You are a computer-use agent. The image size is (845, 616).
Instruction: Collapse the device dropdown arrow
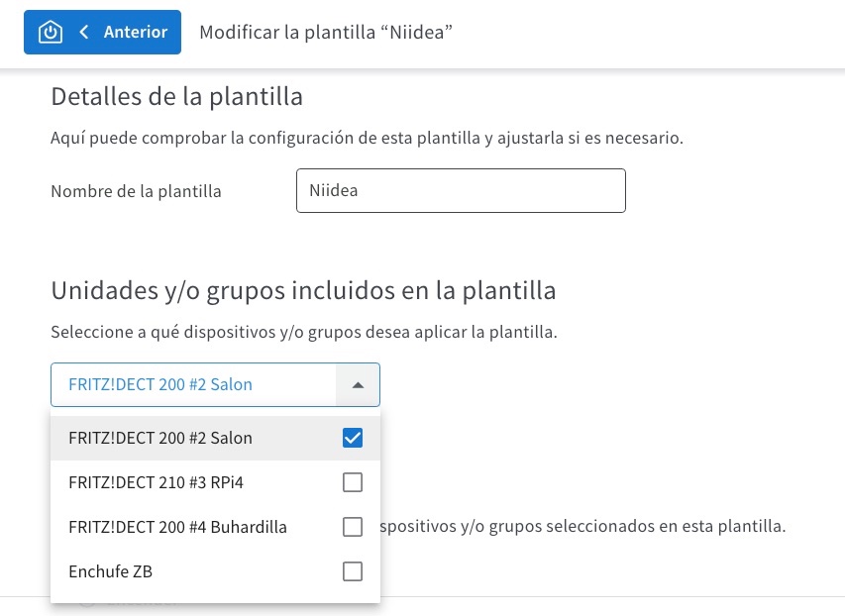358,385
